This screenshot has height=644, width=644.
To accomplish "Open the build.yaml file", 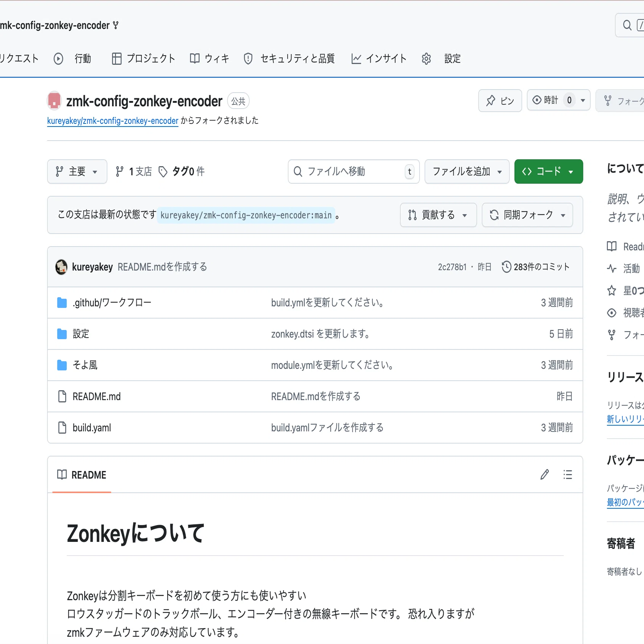I will coord(92,428).
